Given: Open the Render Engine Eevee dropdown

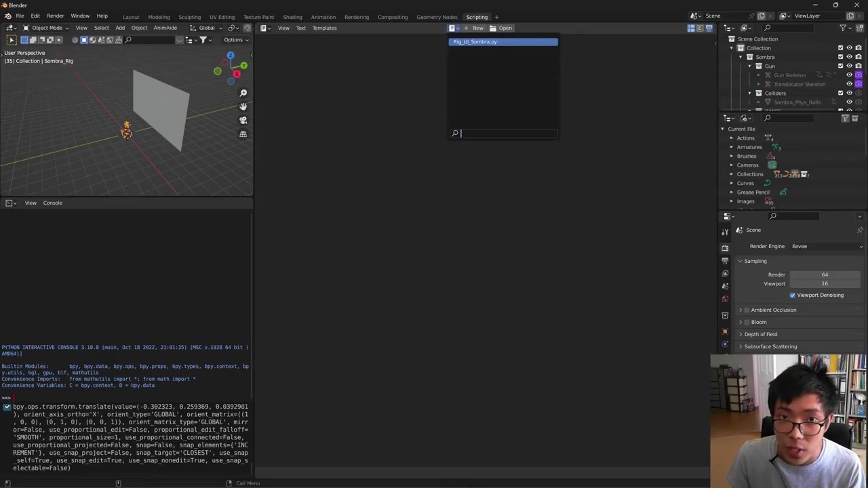Looking at the screenshot, I should (x=827, y=246).
